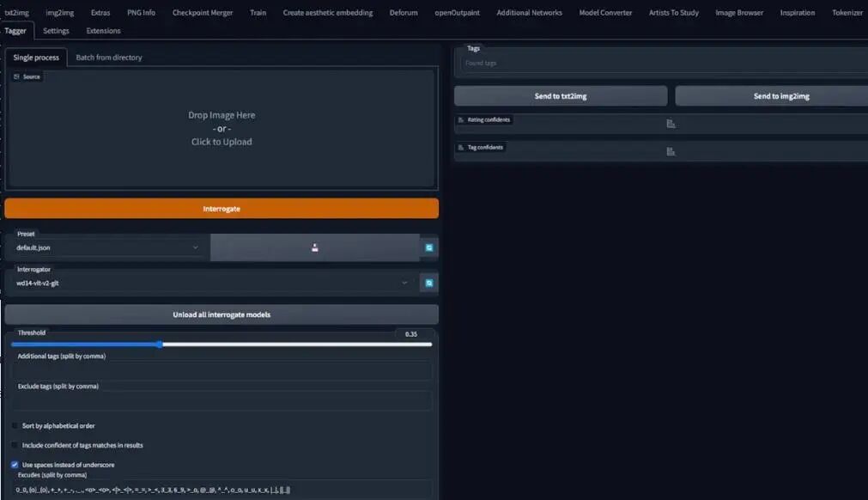The image size is (868, 500).
Task: Select the Tagger tab
Action: point(15,30)
